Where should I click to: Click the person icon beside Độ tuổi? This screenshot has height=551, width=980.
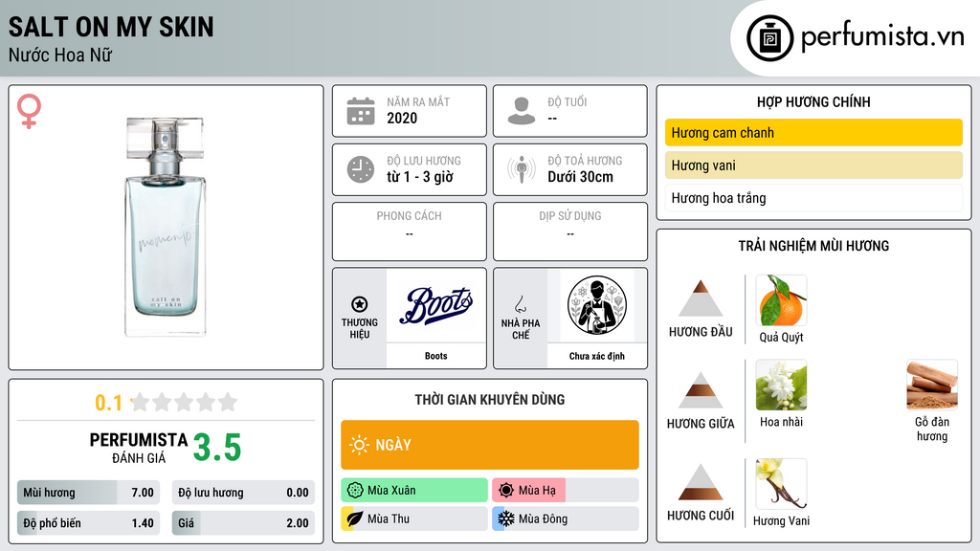pos(522,111)
